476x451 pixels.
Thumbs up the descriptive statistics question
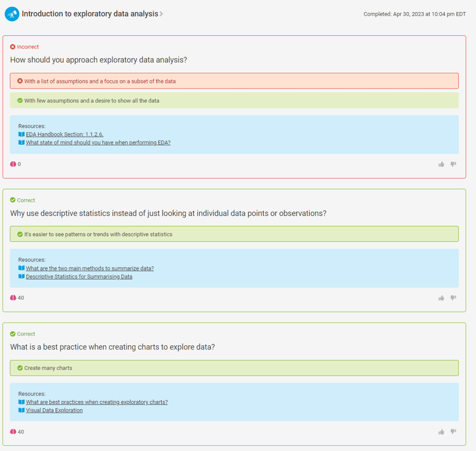coord(441,298)
